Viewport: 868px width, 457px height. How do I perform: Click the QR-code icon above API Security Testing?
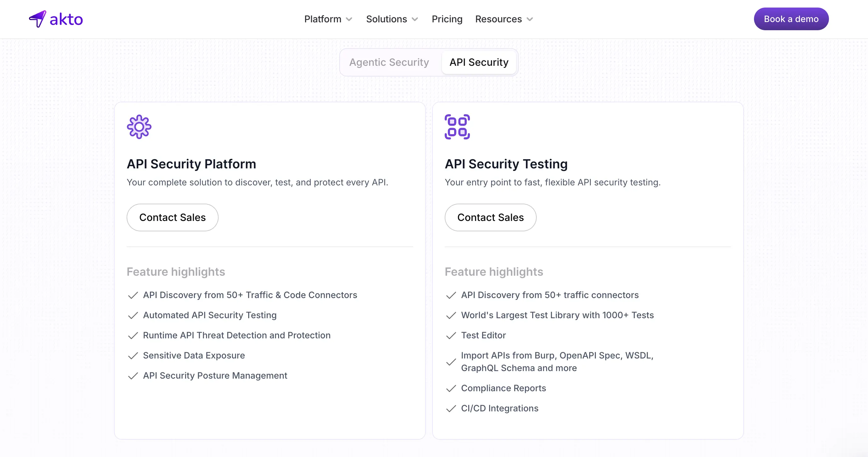point(457,126)
